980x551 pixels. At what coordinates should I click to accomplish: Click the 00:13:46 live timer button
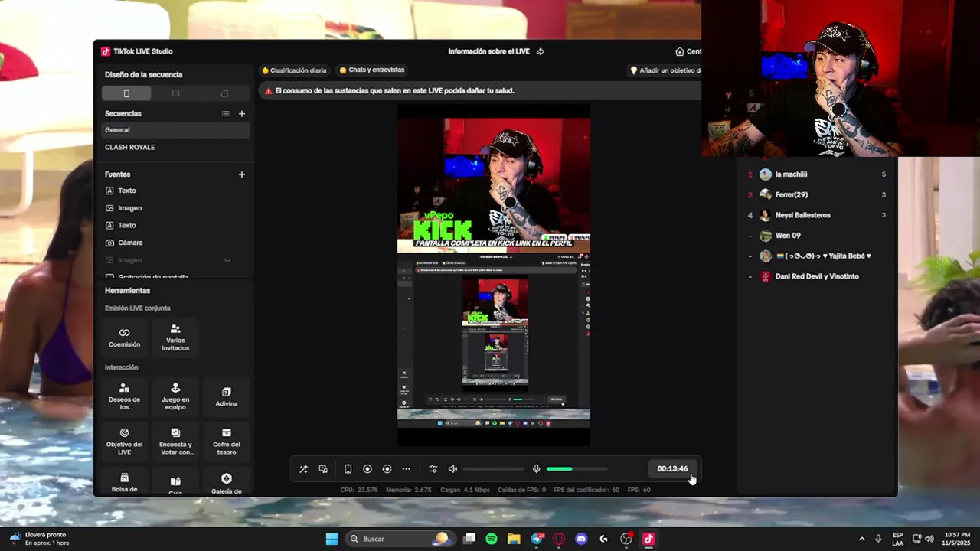[672, 469]
